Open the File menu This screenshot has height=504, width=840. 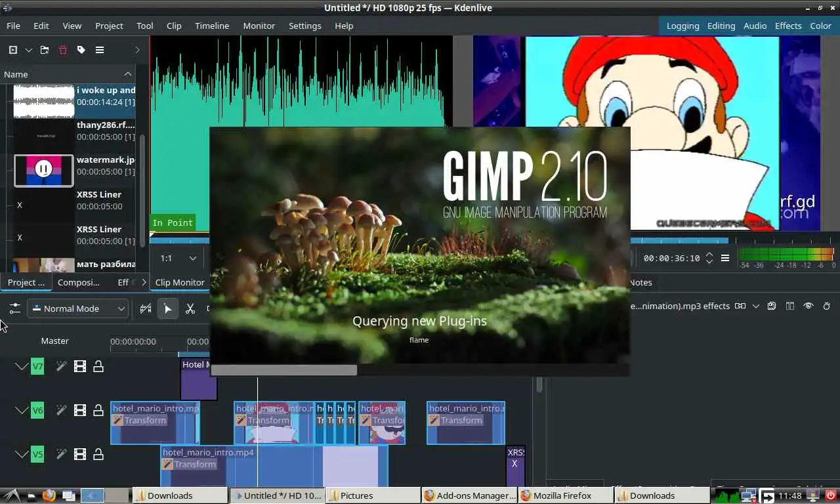coord(13,26)
